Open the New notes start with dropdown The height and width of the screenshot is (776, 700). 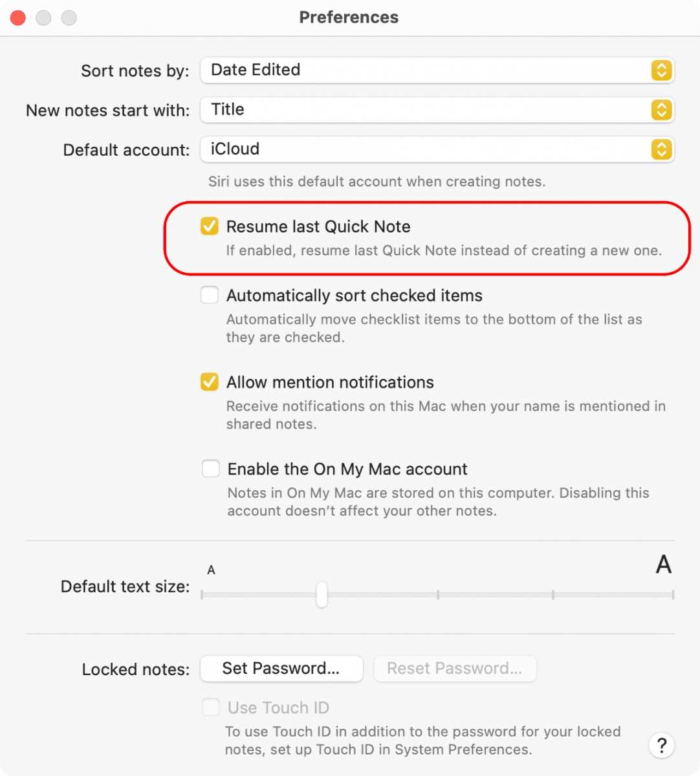click(437, 110)
